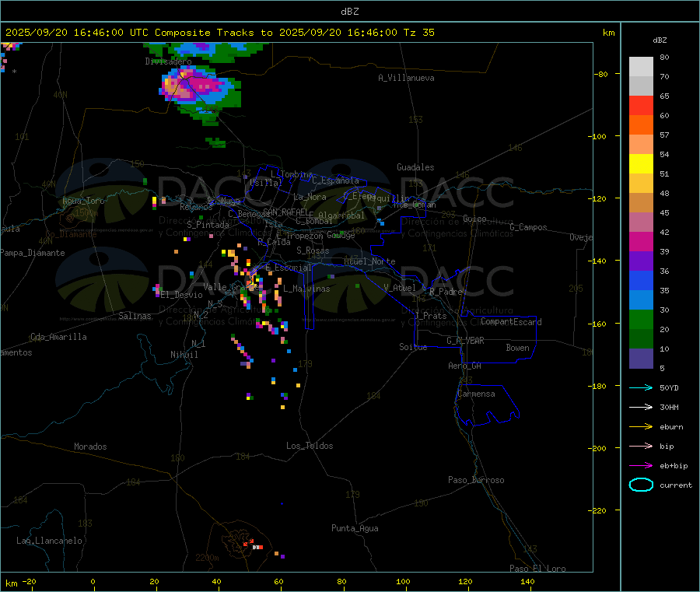Click the cyan 'current' ellipse legend symbol
This screenshot has width=700, height=592.
[x=641, y=485]
